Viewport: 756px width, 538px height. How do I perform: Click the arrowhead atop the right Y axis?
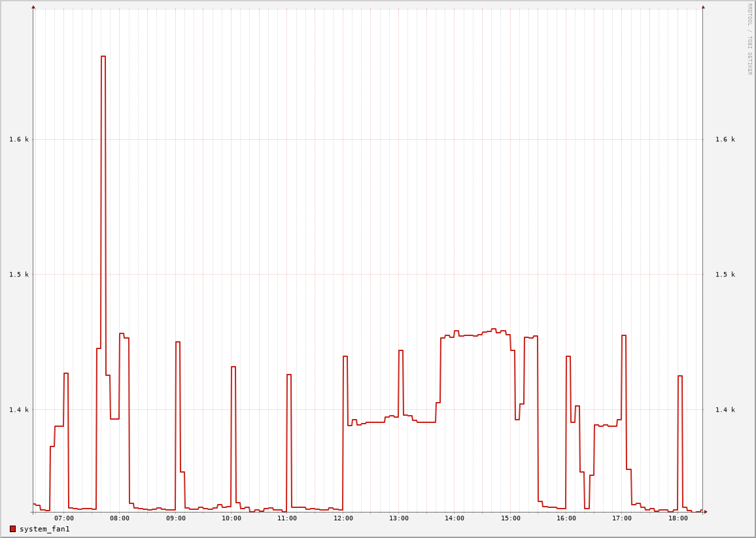coord(703,7)
